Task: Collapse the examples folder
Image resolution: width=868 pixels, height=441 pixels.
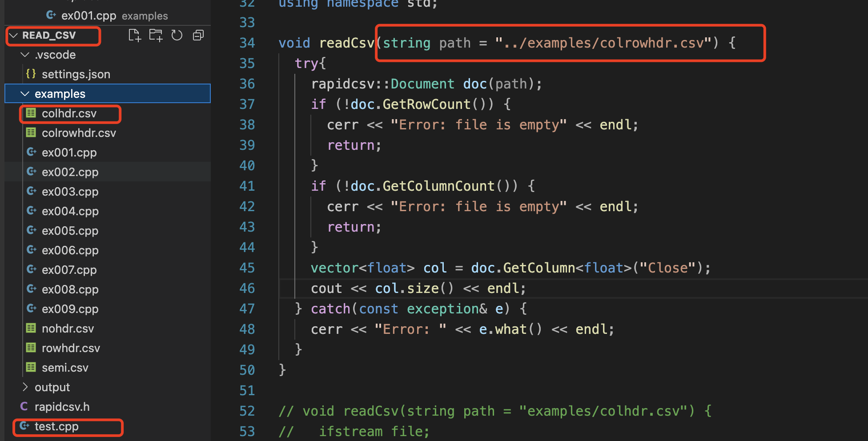Action: (25, 94)
